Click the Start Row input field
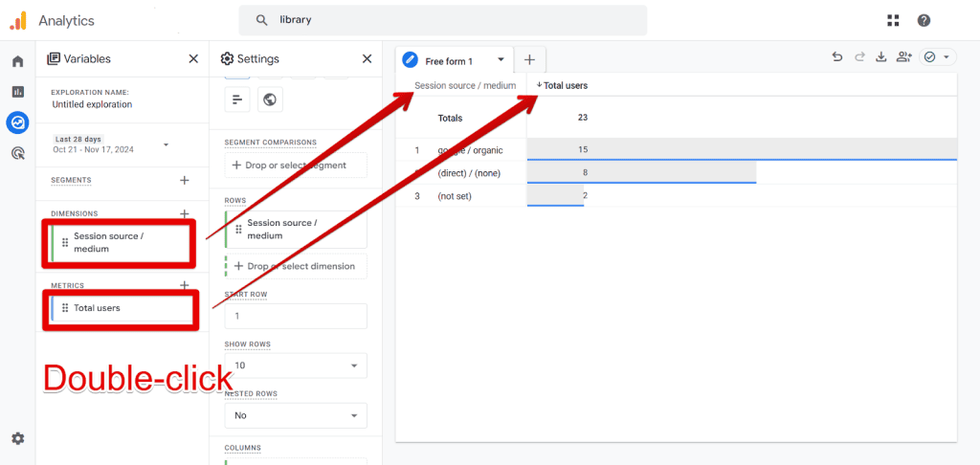 coord(296,317)
